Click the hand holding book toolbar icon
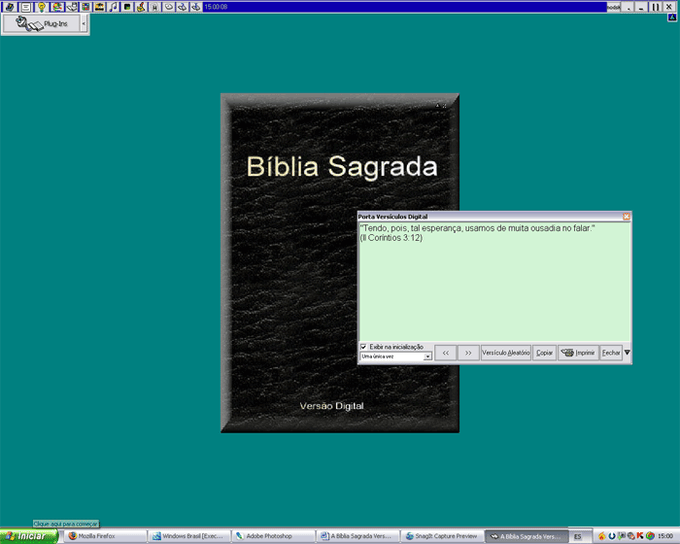The width and height of the screenshot is (680, 544). tap(72, 7)
